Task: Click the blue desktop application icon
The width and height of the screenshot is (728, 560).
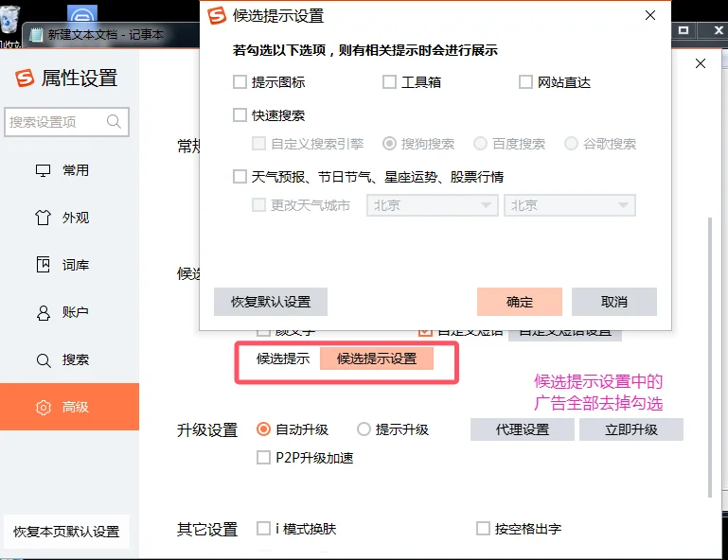Action: 82,14
